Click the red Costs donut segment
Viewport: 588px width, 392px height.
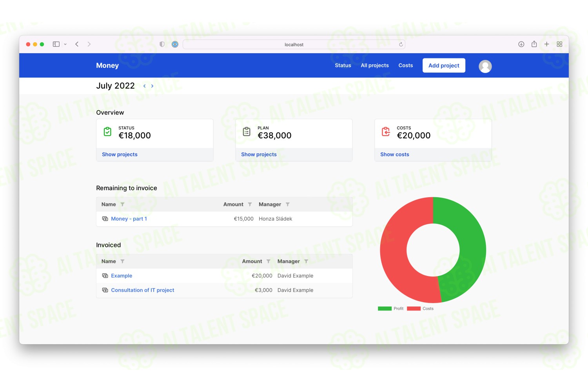tap(393, 251)
